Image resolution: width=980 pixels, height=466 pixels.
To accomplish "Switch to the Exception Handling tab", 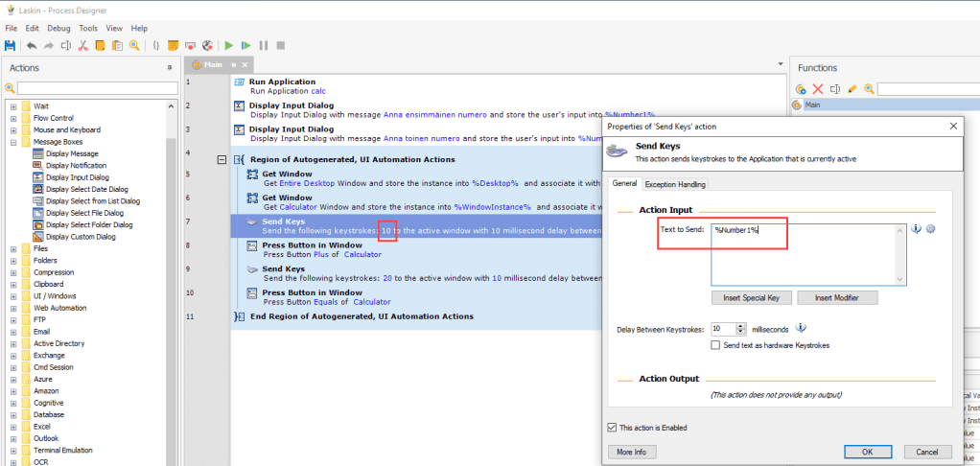I will tap(675, 184).
